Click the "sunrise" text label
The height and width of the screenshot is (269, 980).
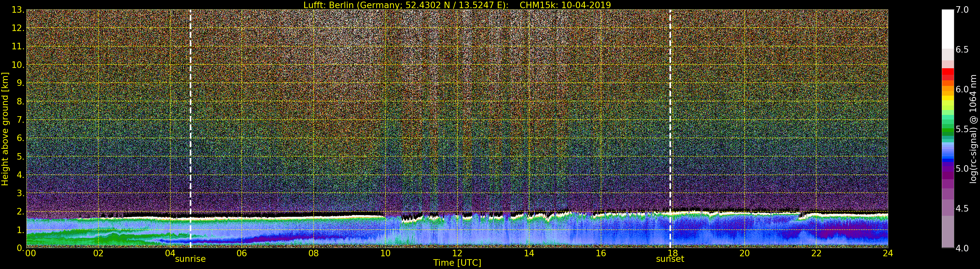[x=190, y=259]
